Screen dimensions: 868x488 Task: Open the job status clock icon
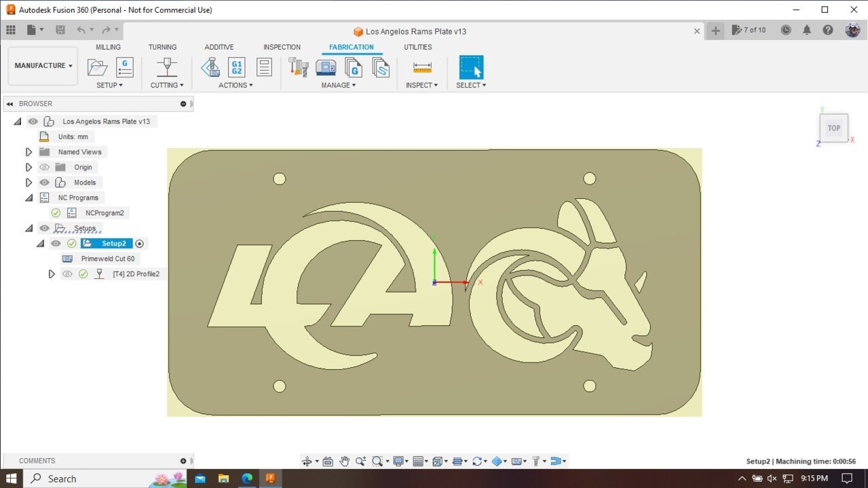[786, 30]
